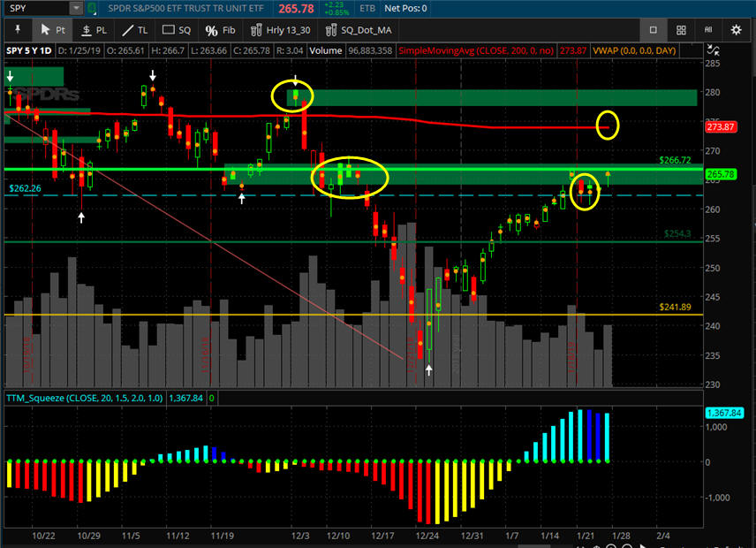Viewport: 756px width, 548px height.
Task: Toggle the All charts layout button
Action: coord(708,29)
